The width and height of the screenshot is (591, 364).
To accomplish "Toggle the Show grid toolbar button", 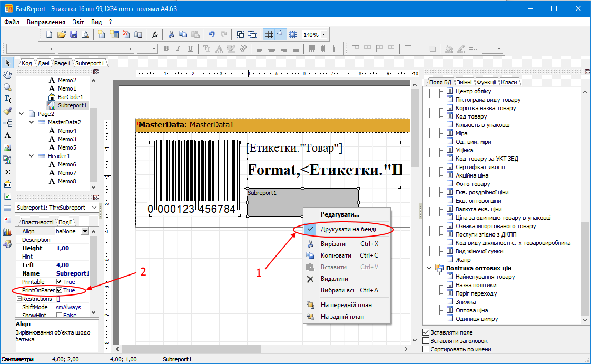I will (x=269, y=35).
